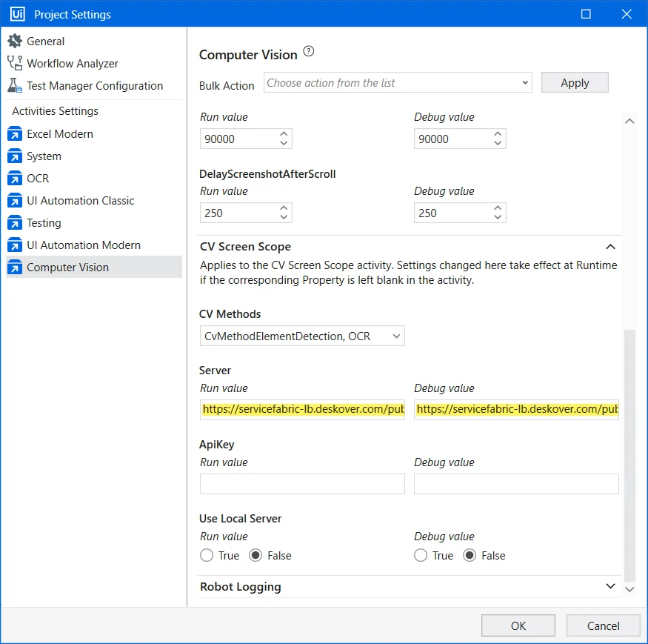Select UI Automation Classic settings
Image resolution: width=648 pixels, height=644 pixels.
click(81, 201)
